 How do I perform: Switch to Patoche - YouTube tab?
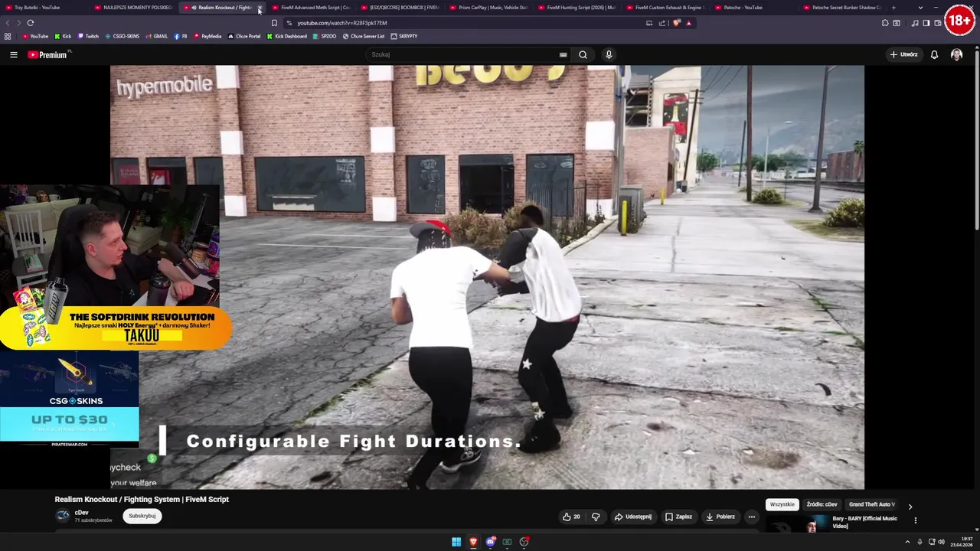coord(754,8)
